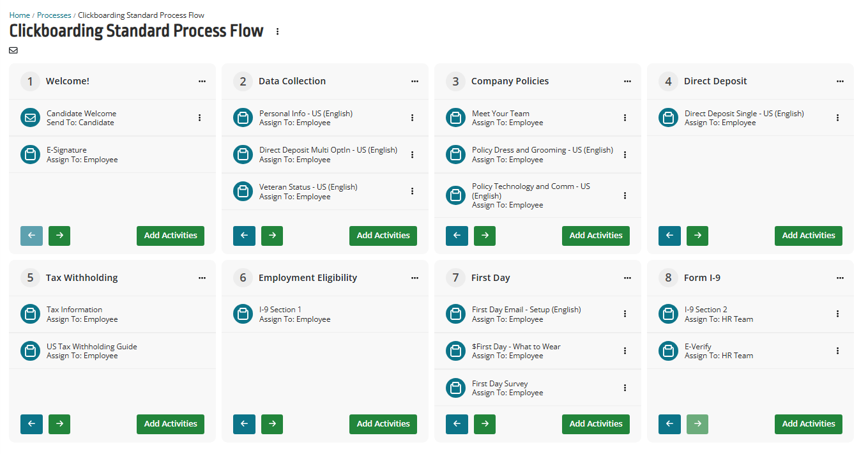Add Activities to Direct Deposit step
Image resolution: width=868 pixels, height=454 pixels.
pyautogui.click(x=809, y=236)
